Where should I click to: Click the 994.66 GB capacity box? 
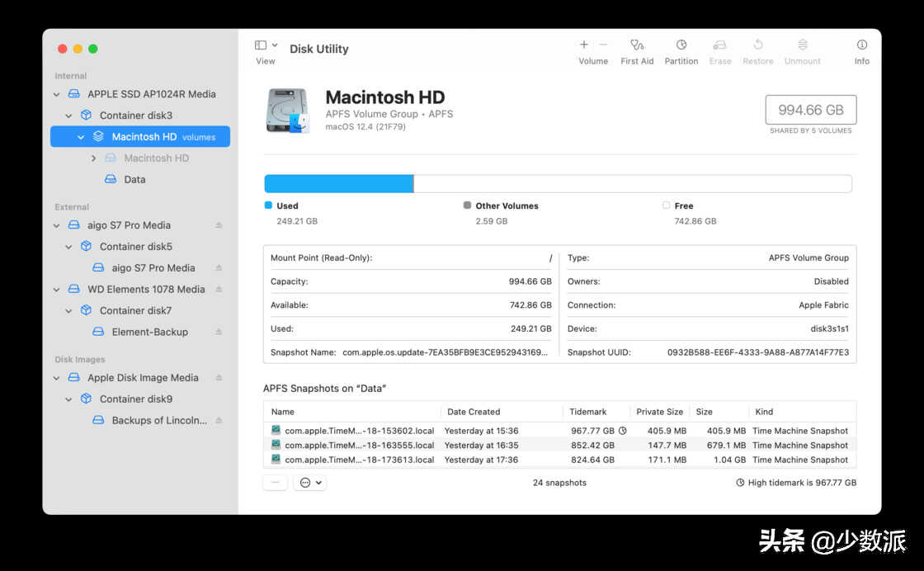pyautogui.click(x=811, y=110)
